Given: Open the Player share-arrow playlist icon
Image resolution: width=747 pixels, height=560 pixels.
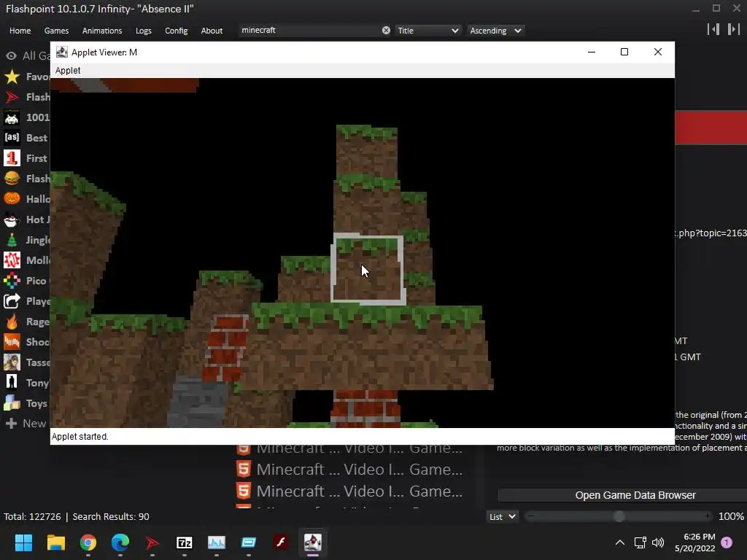Looking at the screenshot, I should coord(12,301).
